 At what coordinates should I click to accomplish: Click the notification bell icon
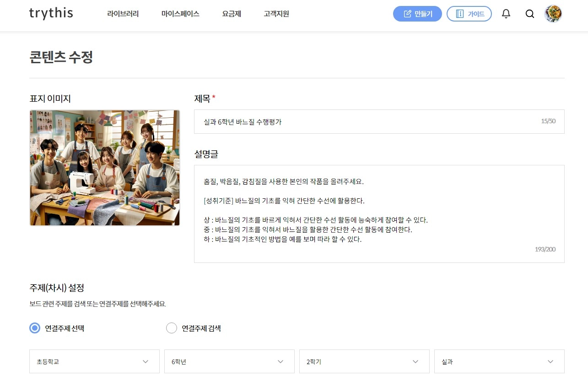tap(506, 14)
